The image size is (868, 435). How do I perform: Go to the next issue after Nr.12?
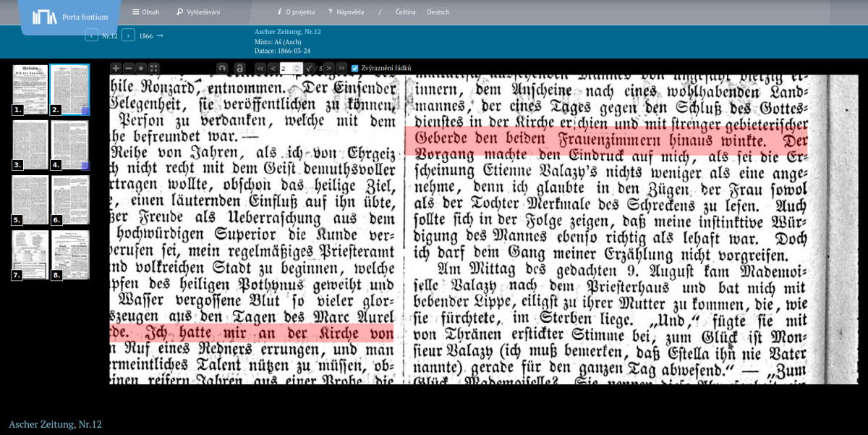click(x=128, y=35)
